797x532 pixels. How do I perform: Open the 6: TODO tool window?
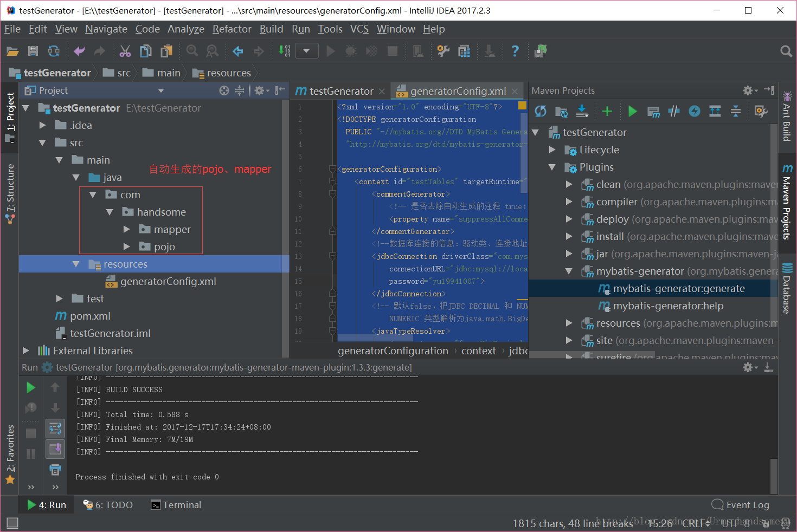(x=108, y=505)
